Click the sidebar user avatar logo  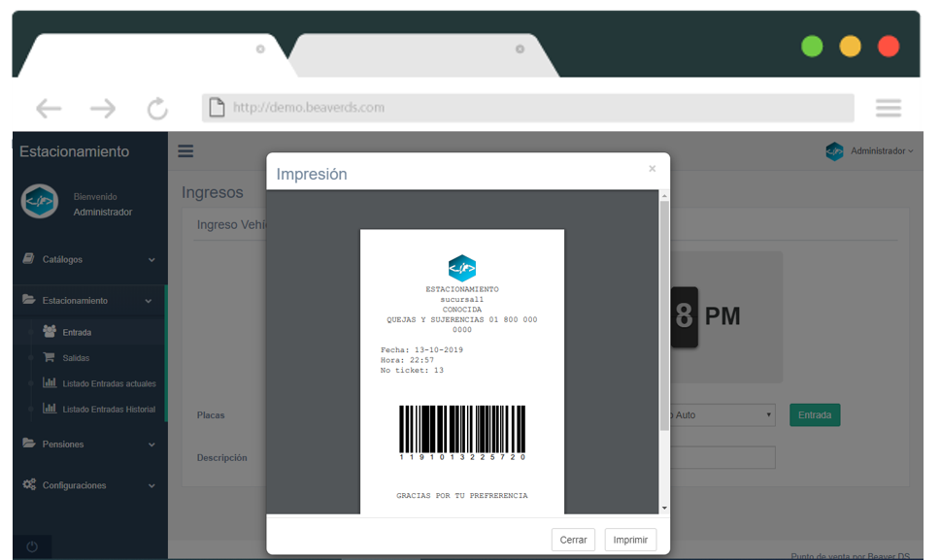(x=40, y=201)
